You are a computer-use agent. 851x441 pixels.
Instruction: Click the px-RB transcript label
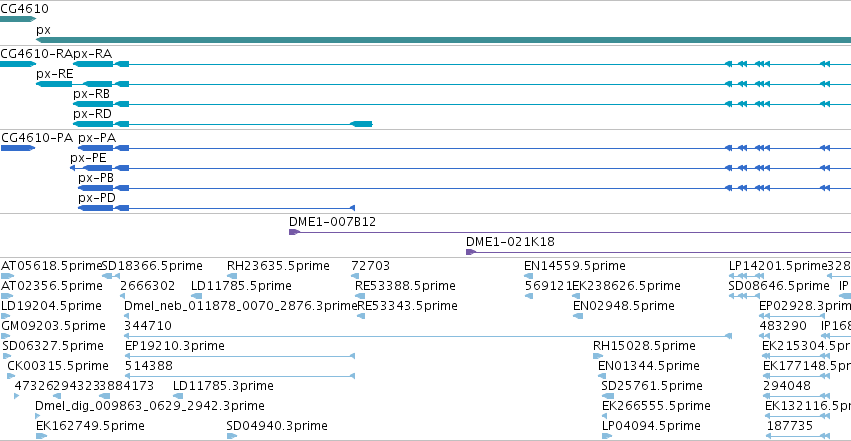(x=92, y=94)
